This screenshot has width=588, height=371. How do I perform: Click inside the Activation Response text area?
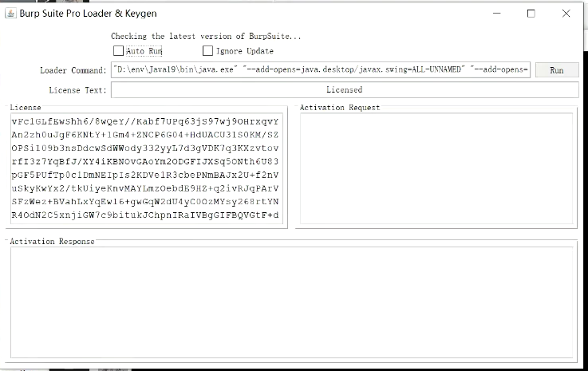point(294,302)
